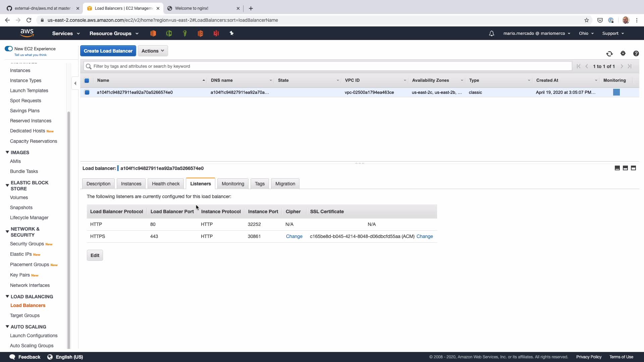Open the Description tab

98,184
